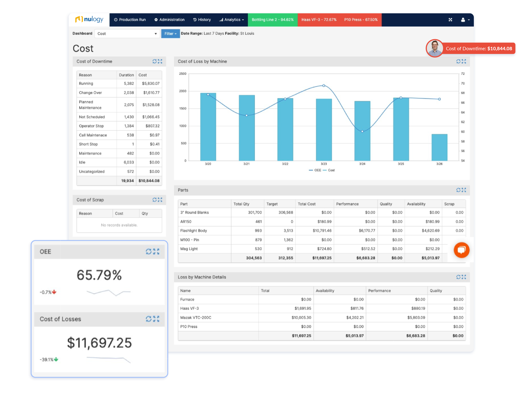Screen dimensions: 532x396
Task: Expand the Cost of Losses widget
Action: (x=156, y=319)
